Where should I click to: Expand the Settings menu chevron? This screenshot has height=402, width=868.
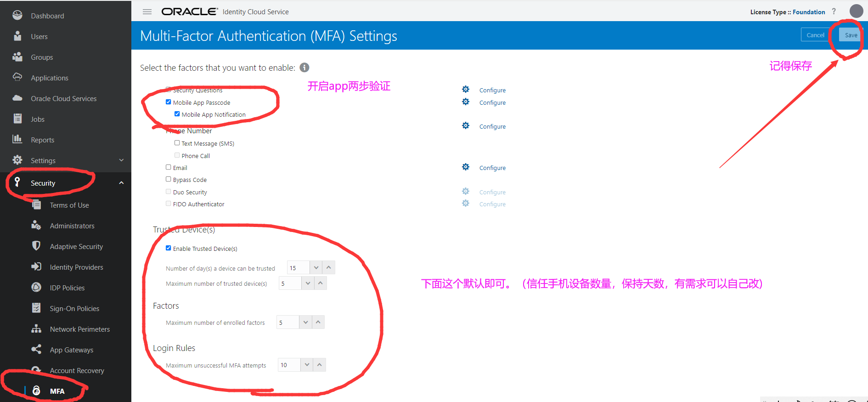pyautogui.click(x=121, y=160)
